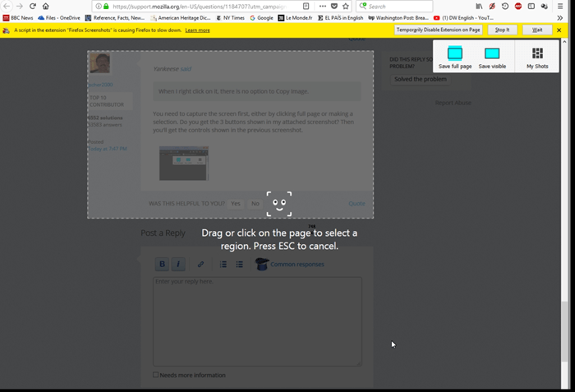Open My Shots grid icon
Screen dimensions: 575x392
(537, 57)
